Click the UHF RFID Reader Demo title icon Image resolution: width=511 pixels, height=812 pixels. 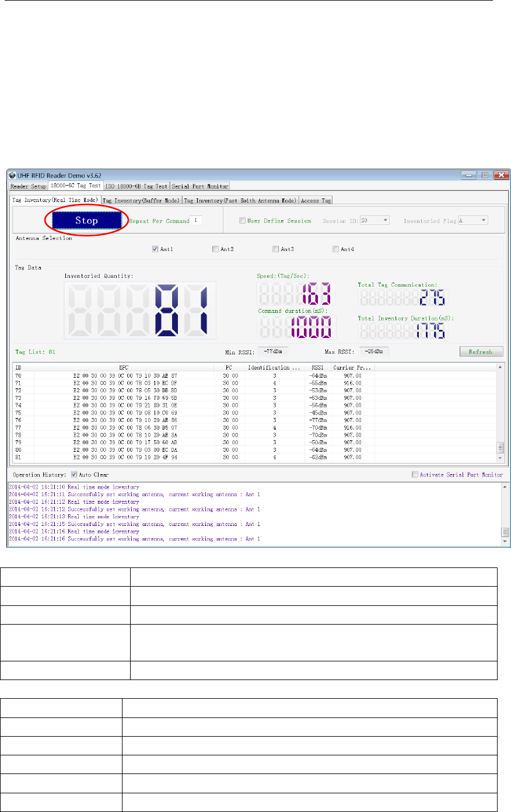coord(12,175)
